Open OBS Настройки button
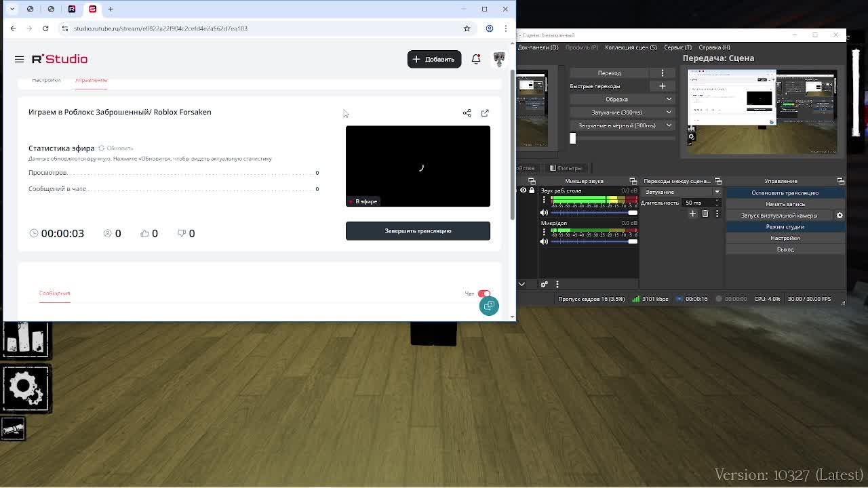Image resolution: width=868 pixels, height=488 pixels. 785,238
